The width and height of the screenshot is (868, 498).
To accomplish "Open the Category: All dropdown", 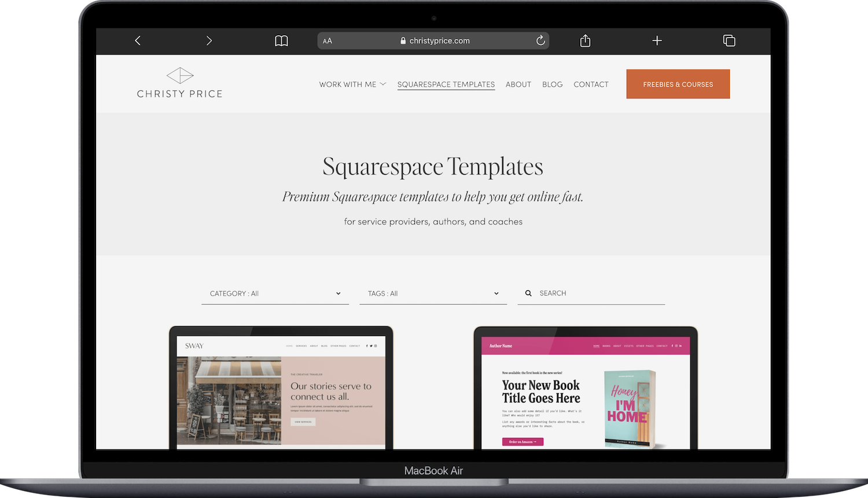I will click(275, 293).
